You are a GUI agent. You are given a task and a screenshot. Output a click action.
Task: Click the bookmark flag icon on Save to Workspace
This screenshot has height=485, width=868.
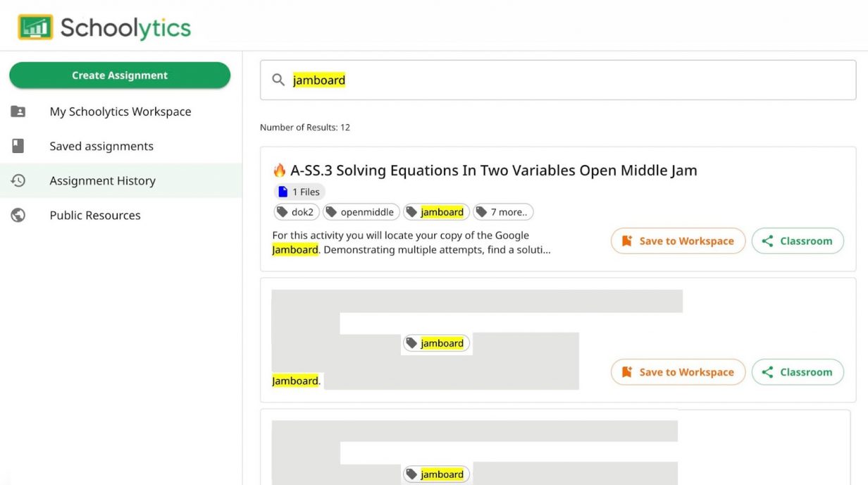(626, 240)
